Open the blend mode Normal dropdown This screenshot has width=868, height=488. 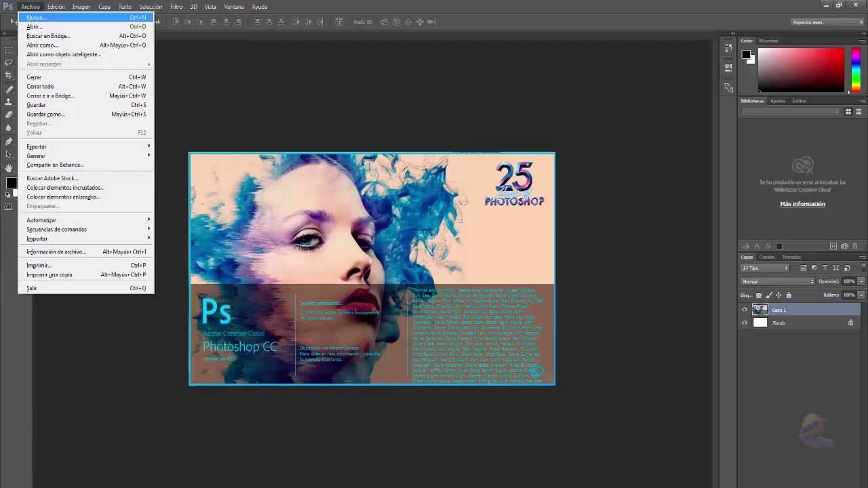(778, 281)
